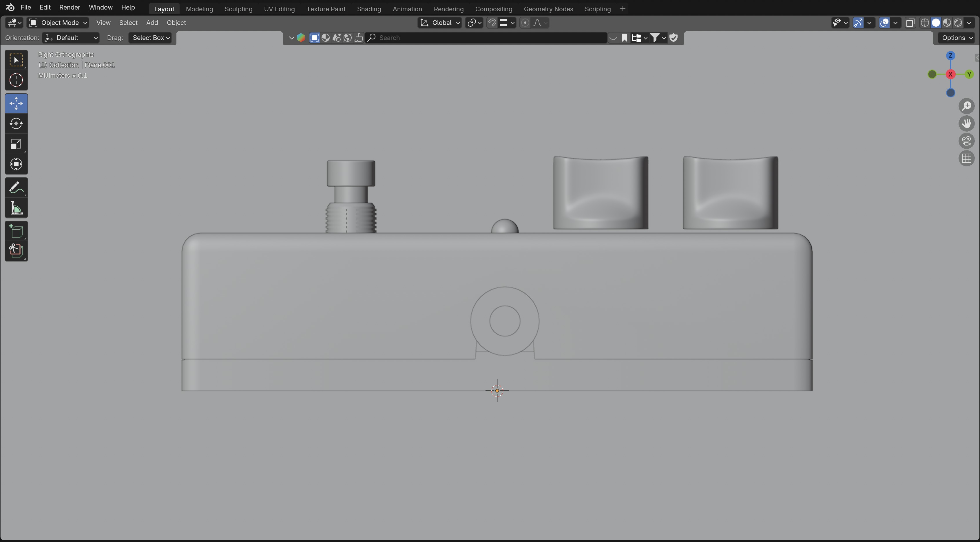Viewport: 980px width, 542px height.
Task: Click the pan view hand icon
Action: pos(966,123)
